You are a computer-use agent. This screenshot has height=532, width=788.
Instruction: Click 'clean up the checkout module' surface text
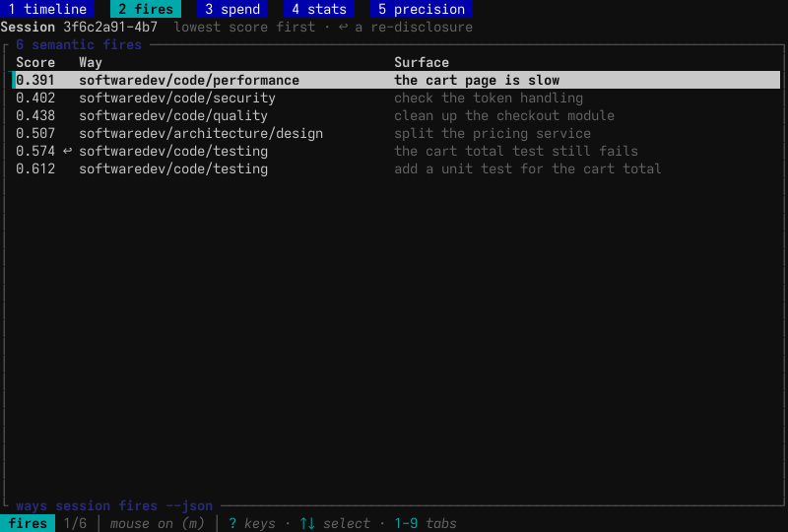(x=504, y=115)
